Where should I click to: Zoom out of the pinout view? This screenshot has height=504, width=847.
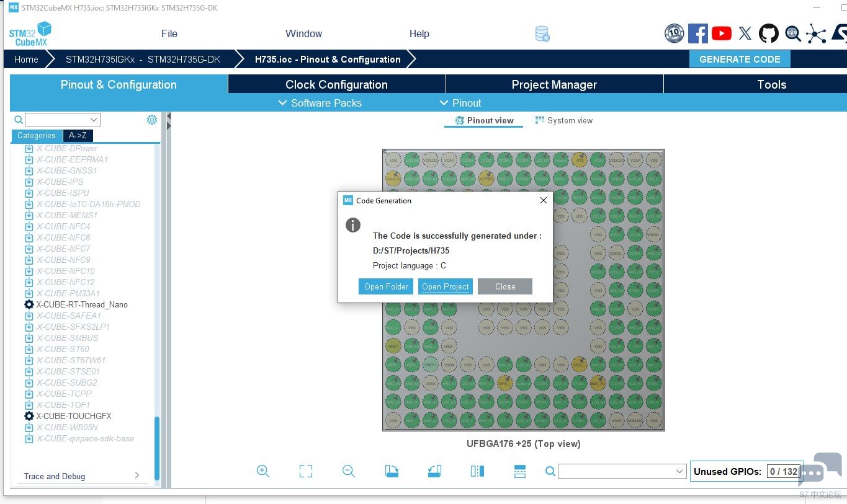pos(349,471)
